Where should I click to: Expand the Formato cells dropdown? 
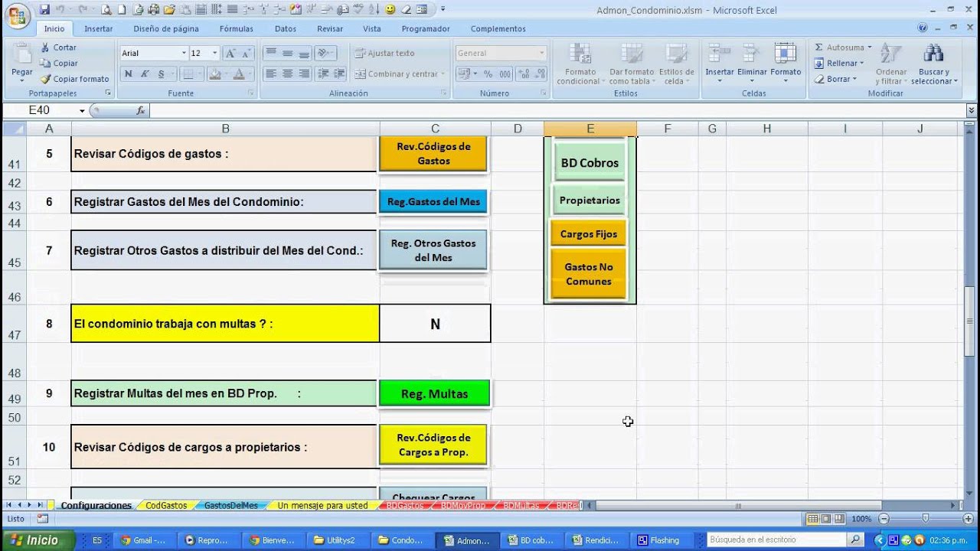[x=786, y=80]
